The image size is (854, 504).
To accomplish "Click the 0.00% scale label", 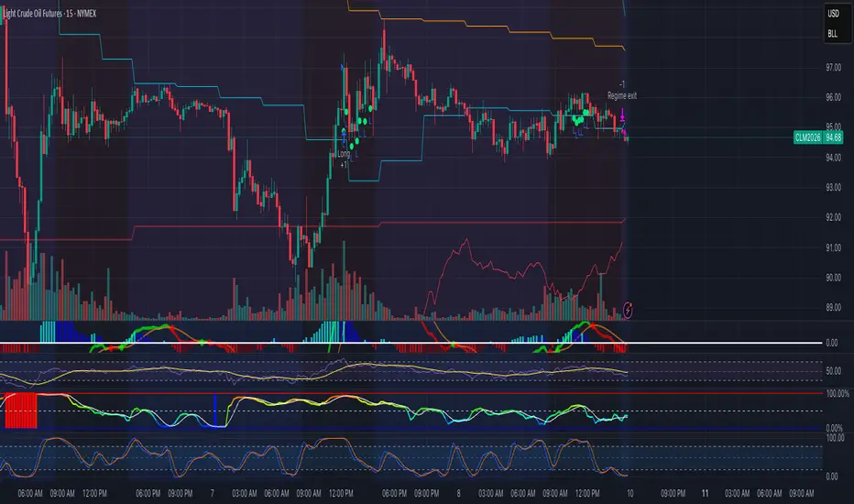I will point(834,428).
